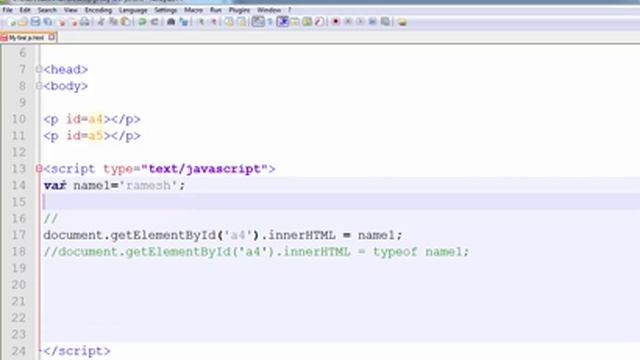Click the Save All toolbar icon
The image size is (640, 360).
(48, 22)
